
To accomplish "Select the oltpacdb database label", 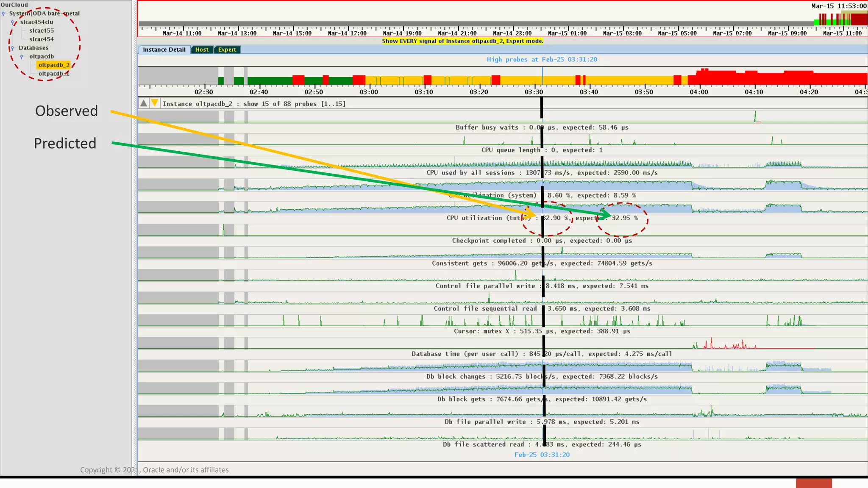I will (42, 56).
